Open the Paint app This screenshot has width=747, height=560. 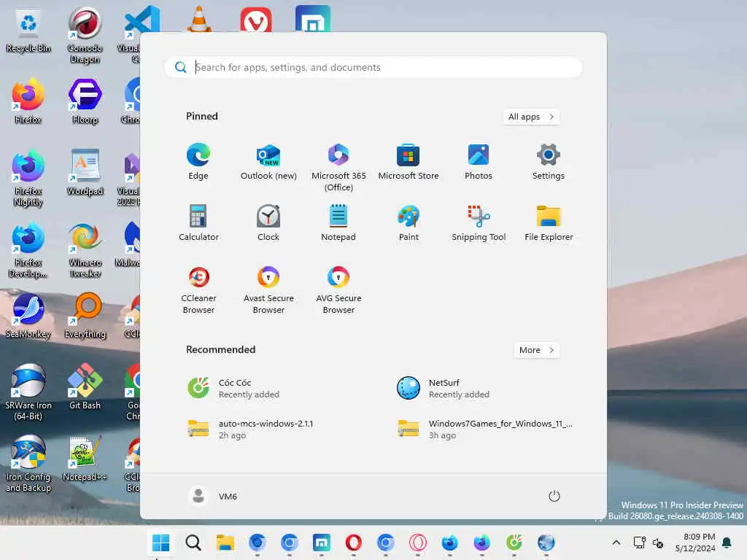click(409, 223)
